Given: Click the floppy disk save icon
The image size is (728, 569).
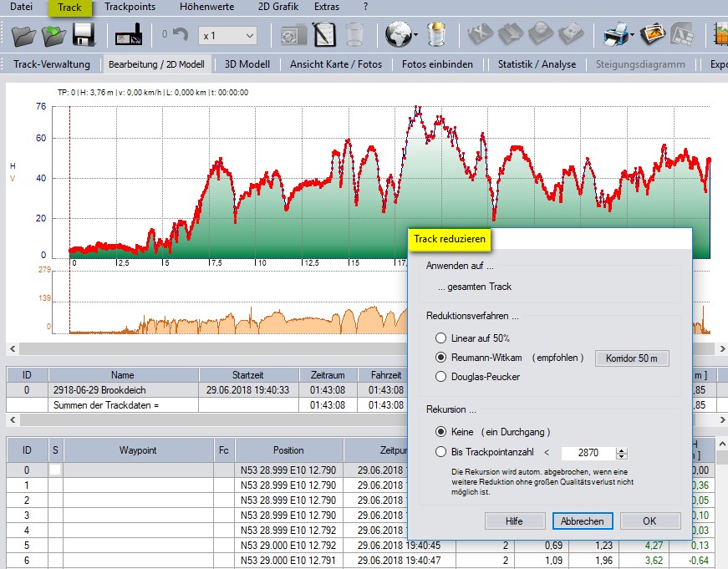Looking at the screenshot, I should click(x=83, y=35).
